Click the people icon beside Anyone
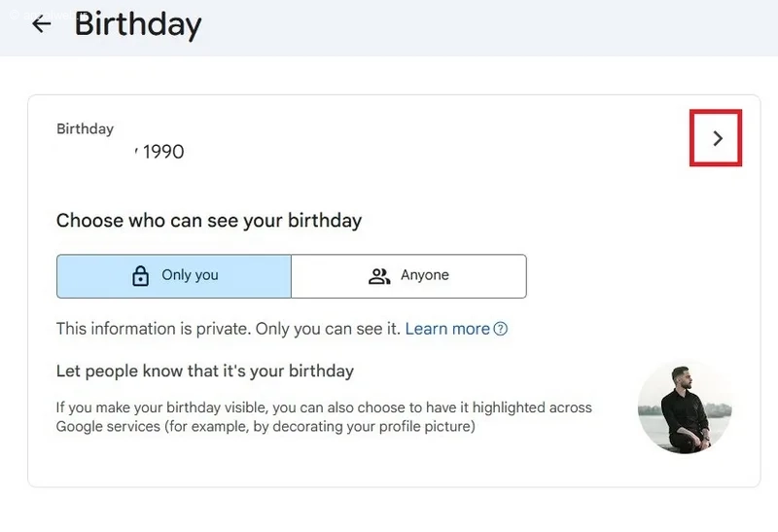The width and height of the screenshot is (778, 532). 379,276
